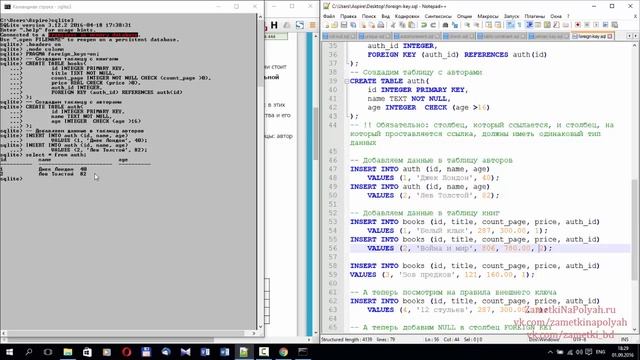Image resolution: width=640 pixels, height=360 pixels.
Task: Click the Paste icon in Notepad++ toolbar
Action: pyautogui.click(x=412, y=25)
